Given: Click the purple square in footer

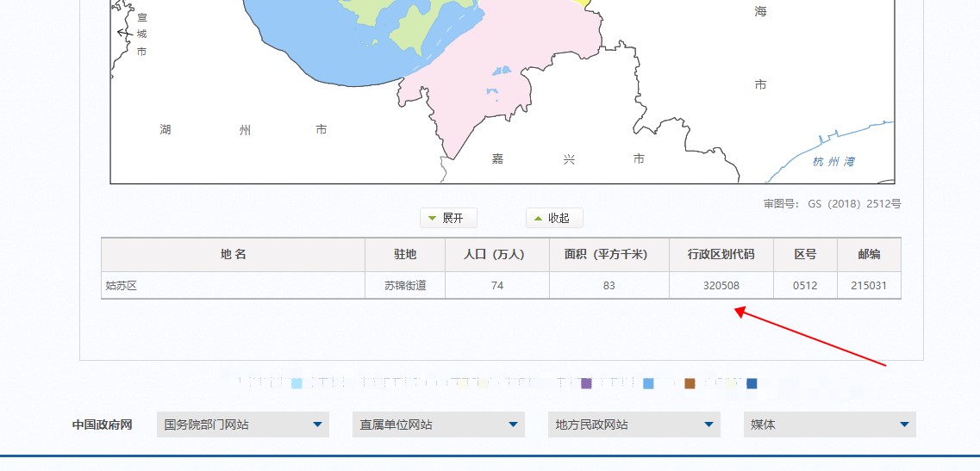Looking at the screenshot, I should point(586,383).
